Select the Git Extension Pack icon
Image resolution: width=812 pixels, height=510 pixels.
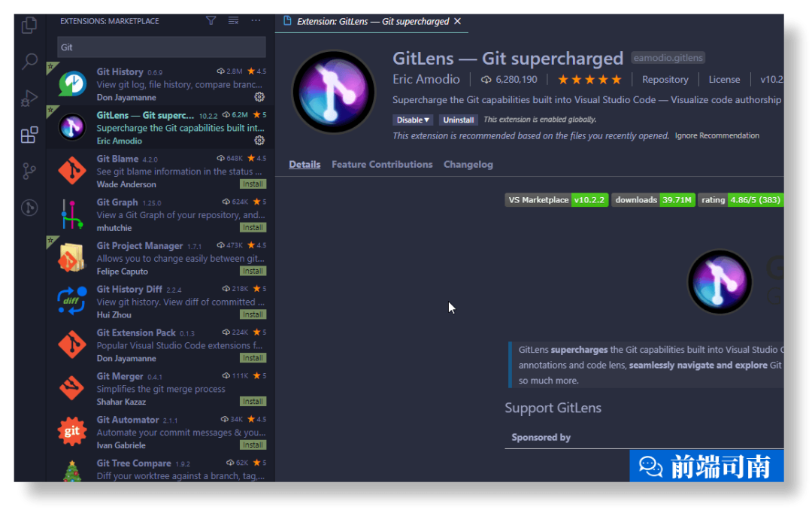(x=72, y=345)
